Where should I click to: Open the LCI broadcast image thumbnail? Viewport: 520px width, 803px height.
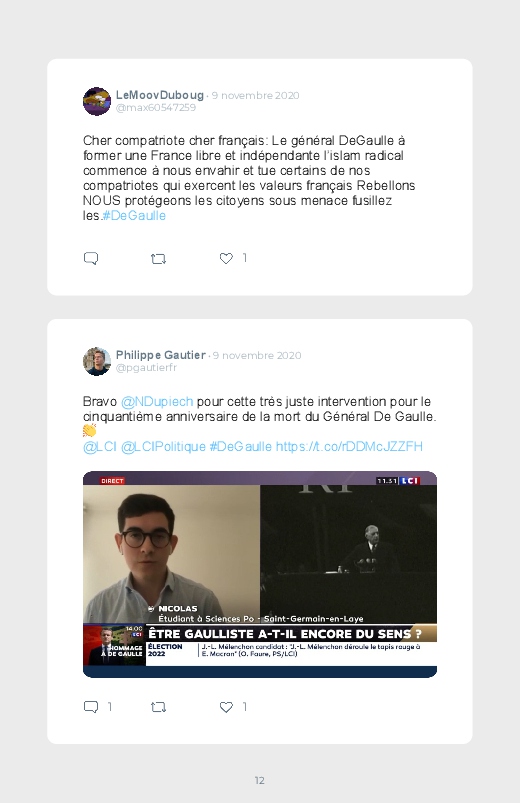click(x=260, y=574)
